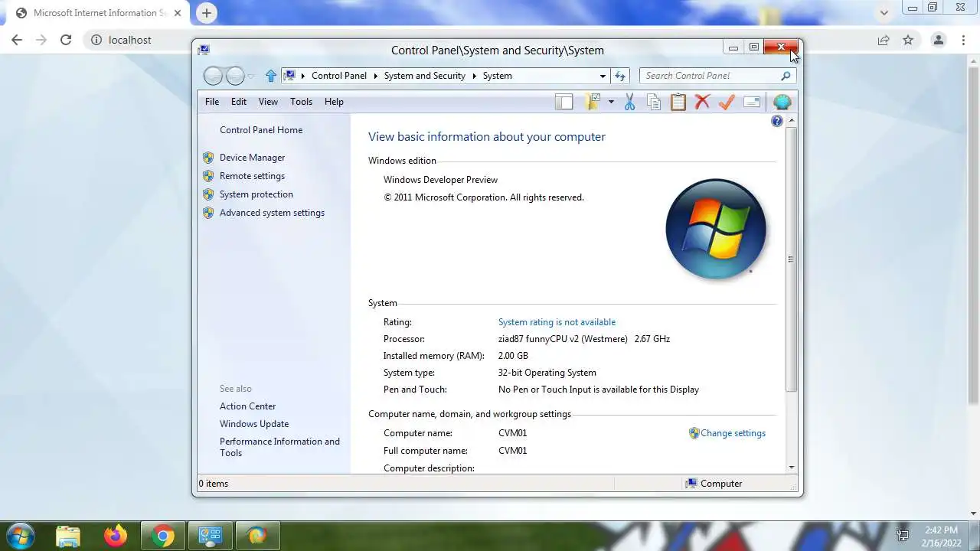Click the refresh button beside address bar

coord(620,76)
